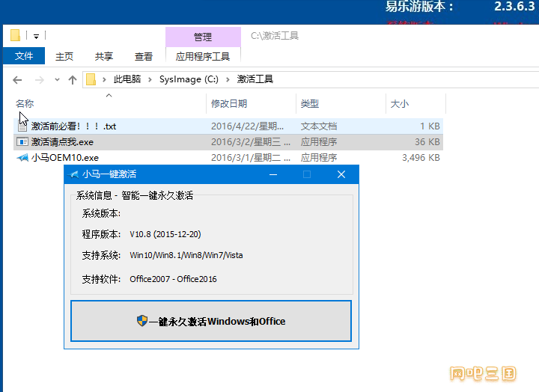Click the folder icon in the address bar
The image size is (539, 392).
(91, 79)
